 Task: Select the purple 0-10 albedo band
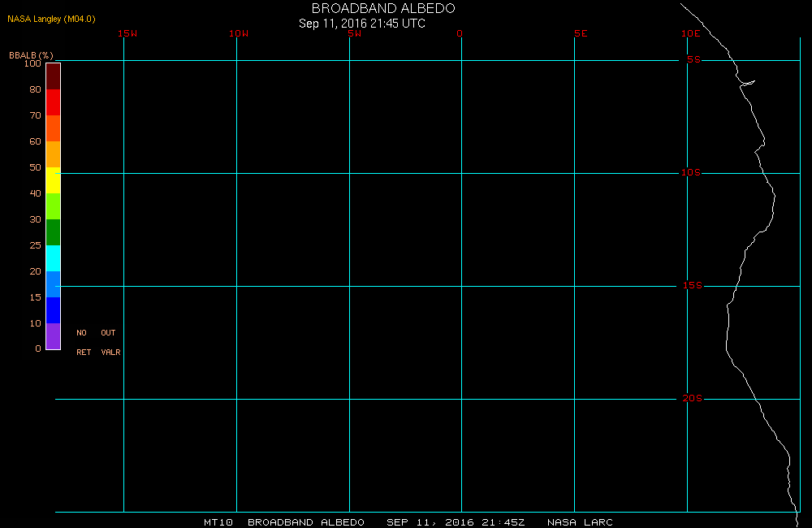point(54,336)
